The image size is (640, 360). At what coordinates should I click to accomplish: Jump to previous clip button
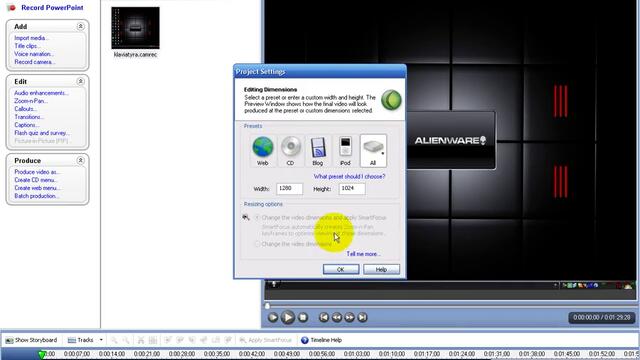tap(324, 317)
